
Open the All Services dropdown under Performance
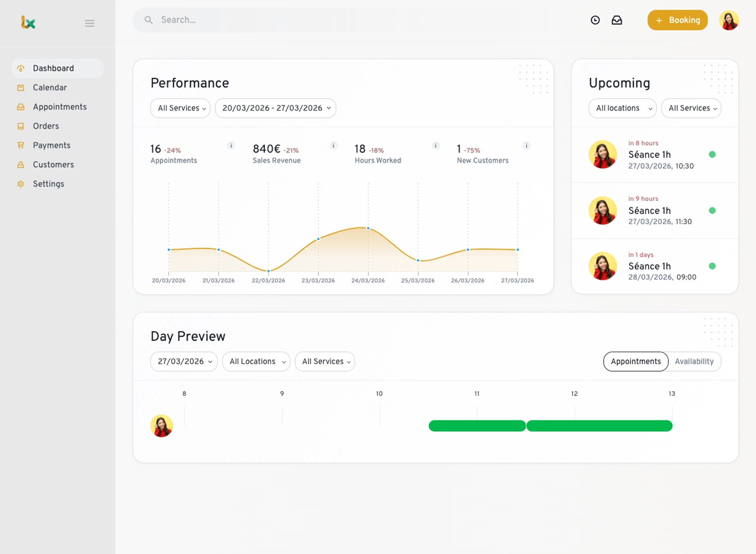[180, 108]
